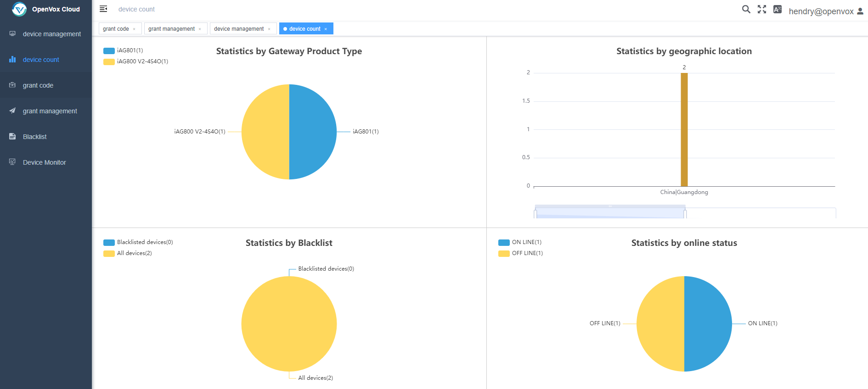This screenshot has width=868, height=389.
Task: Click the 'Statistics by geographic location' title
Action: (684, 51)
